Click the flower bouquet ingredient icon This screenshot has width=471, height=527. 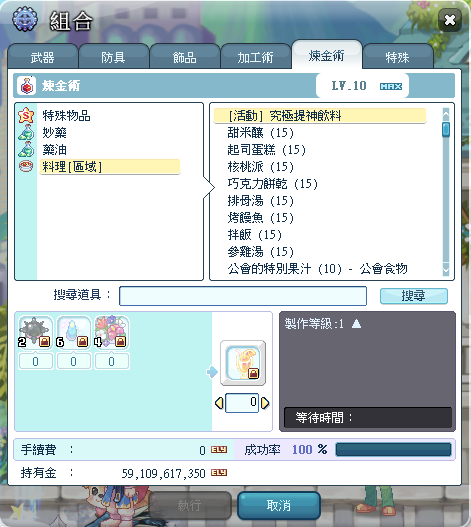[x=111, y=332]
